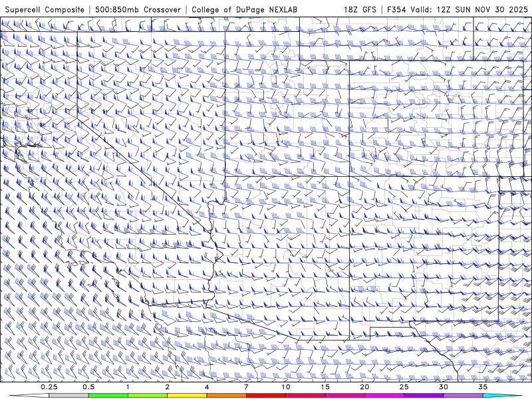This screenshot has height=399, width=532.
Task: Click the legend value 30
Action: tap(443, 387)
